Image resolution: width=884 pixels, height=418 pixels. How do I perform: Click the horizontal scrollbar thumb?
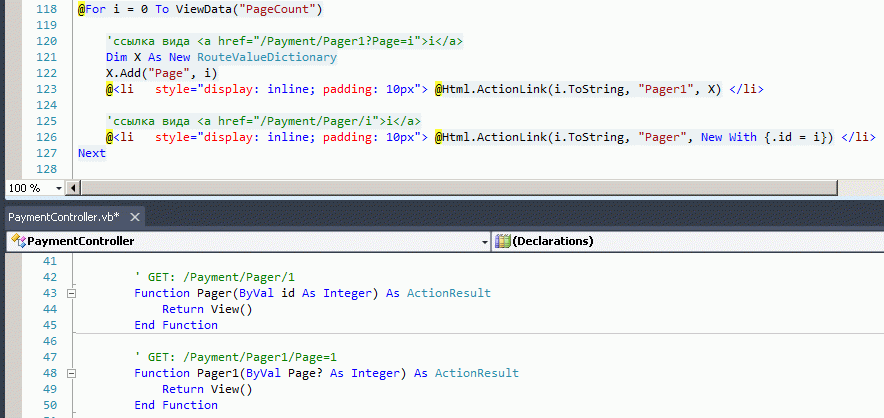pos(459,188)
